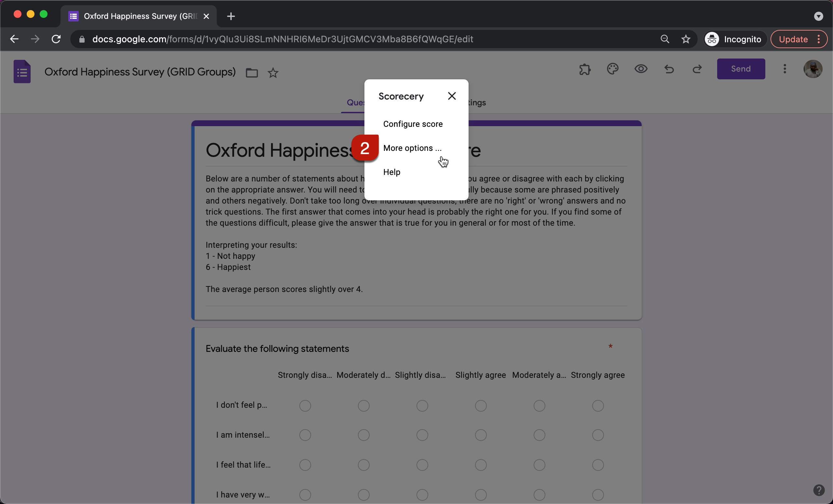
Task: Open help via the question mark icon
Action: click(819, 490)
